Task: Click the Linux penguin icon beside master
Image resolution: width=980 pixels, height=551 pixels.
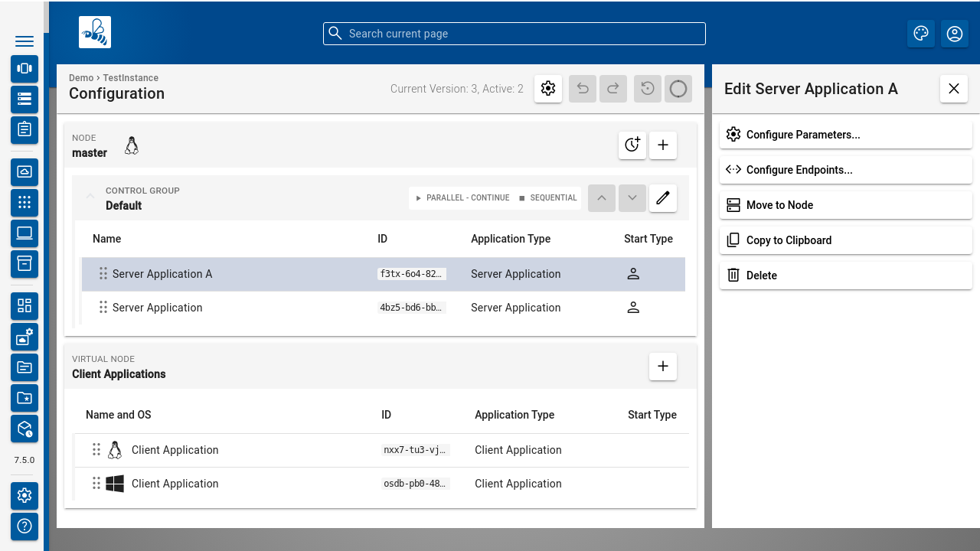Action: [x=132, y=145]
